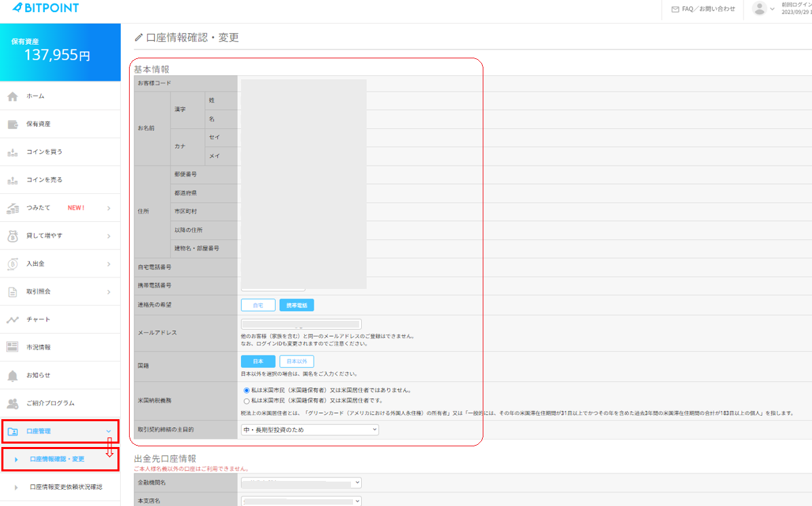
Task: Click the コインを売る icon
Action: click(12, 180)
